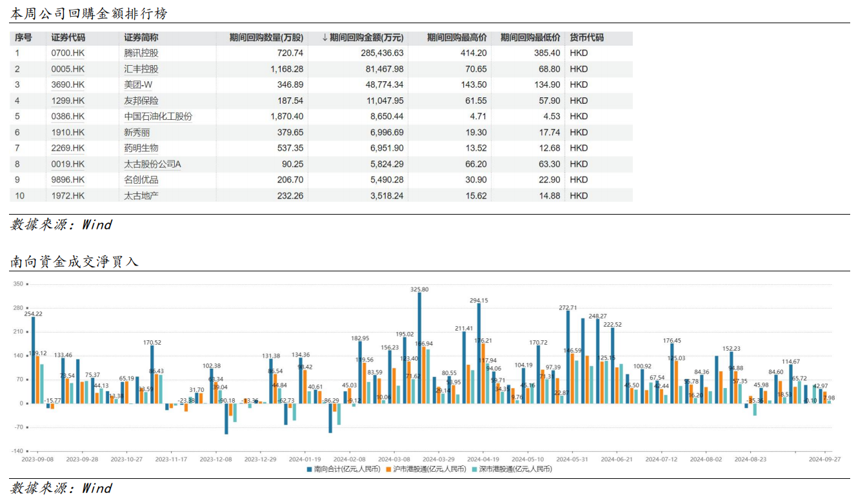This screenshot has width=856, height=504.
Task: Click the 254.22 bar data label
Action: [x=34, y=314]
